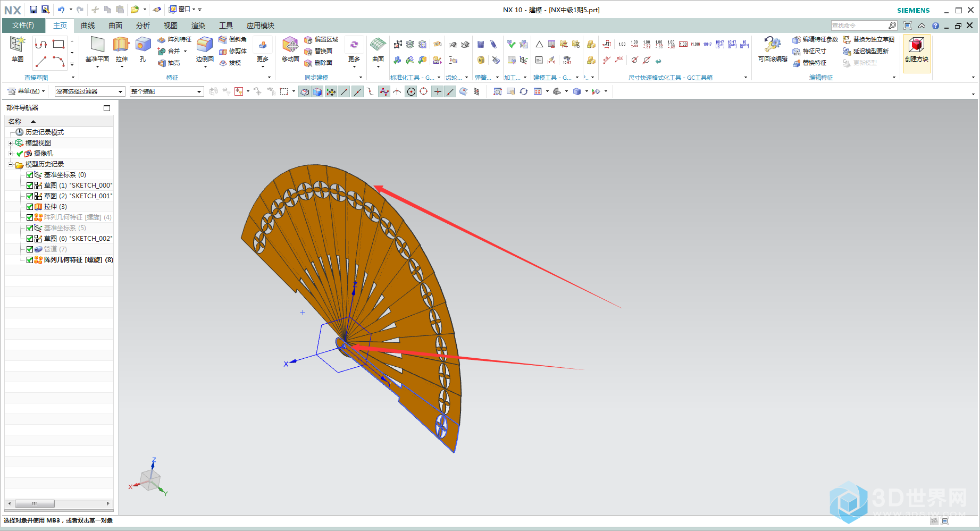Select the 基准平面 datum plane tool

(97, 49)
